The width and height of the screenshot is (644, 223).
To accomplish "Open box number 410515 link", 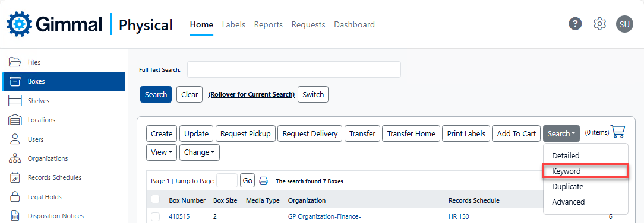I will click(179, 216).
